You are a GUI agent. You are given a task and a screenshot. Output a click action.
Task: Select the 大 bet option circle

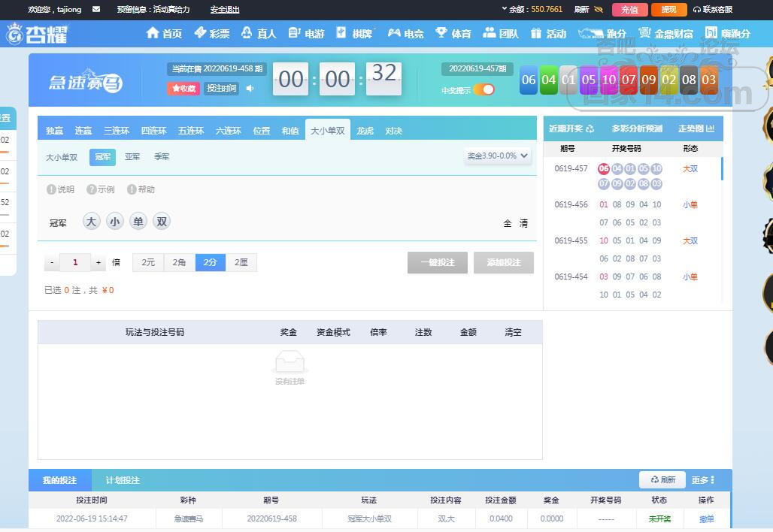pos(91,222)
